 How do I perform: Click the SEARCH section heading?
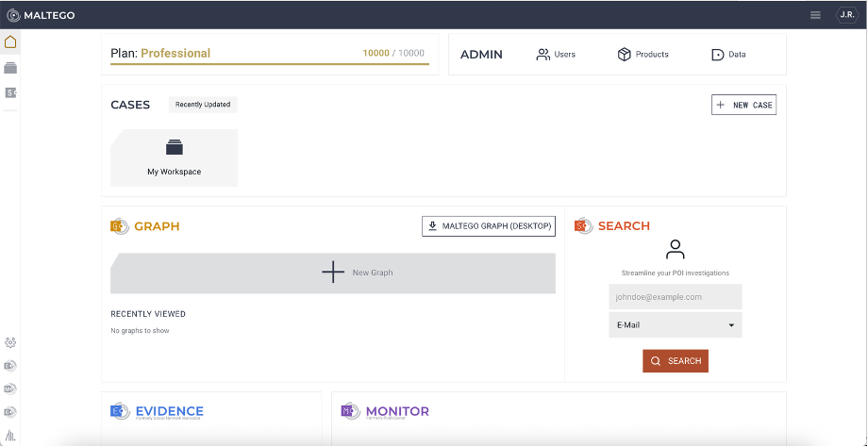[x=624, y=225]
